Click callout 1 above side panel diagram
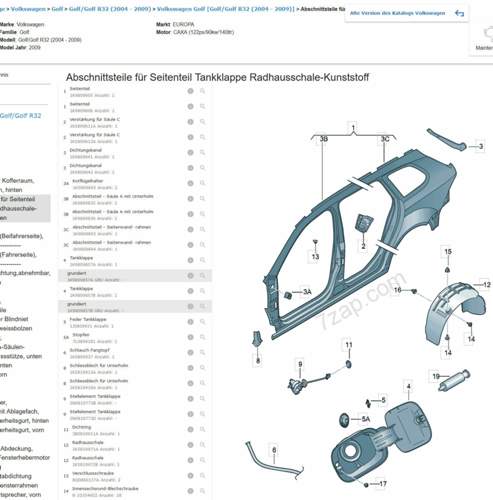 pos(353,127)
